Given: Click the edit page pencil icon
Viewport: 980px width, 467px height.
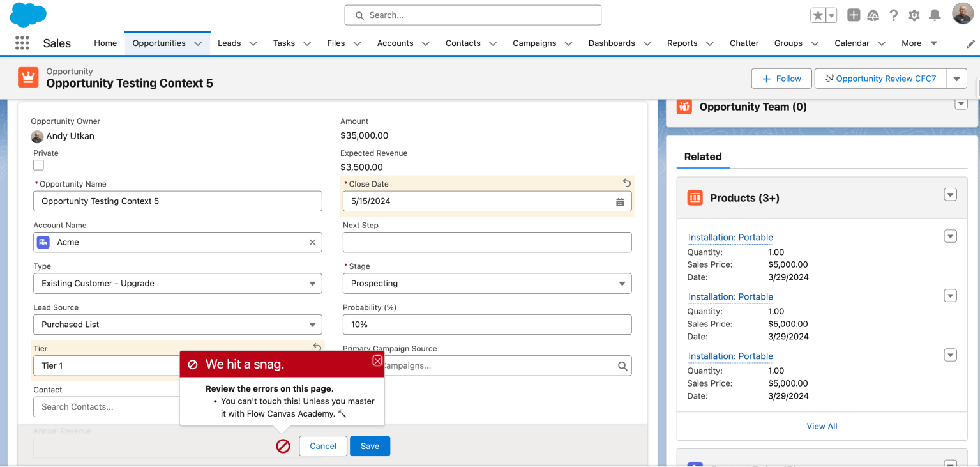Looking at the screenshot, I should point(970,43).
